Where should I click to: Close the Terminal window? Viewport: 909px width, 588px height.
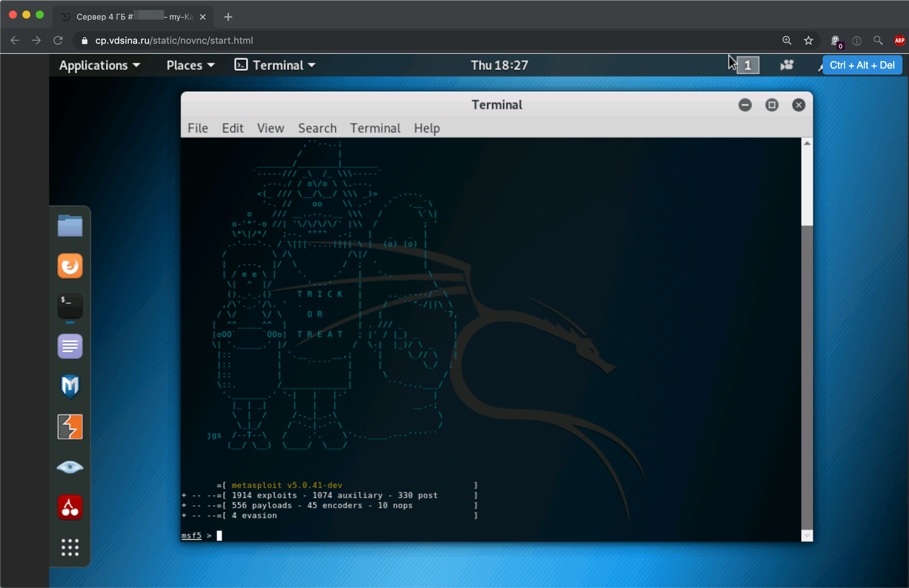click(798, 105)
